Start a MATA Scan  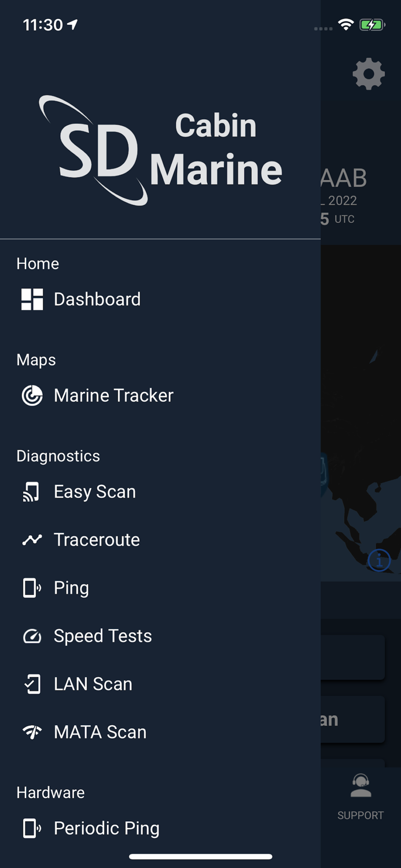(x=100, y=732)
